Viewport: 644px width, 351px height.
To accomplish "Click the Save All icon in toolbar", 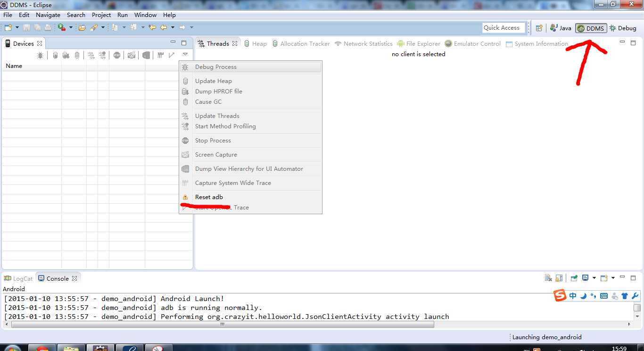I will click(37, 27).
